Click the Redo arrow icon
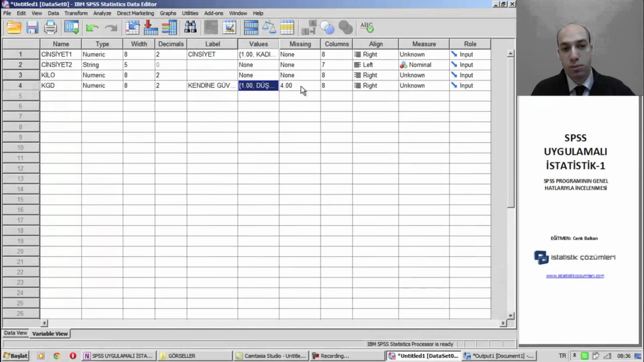644x362 pixels. pos(111,28)
